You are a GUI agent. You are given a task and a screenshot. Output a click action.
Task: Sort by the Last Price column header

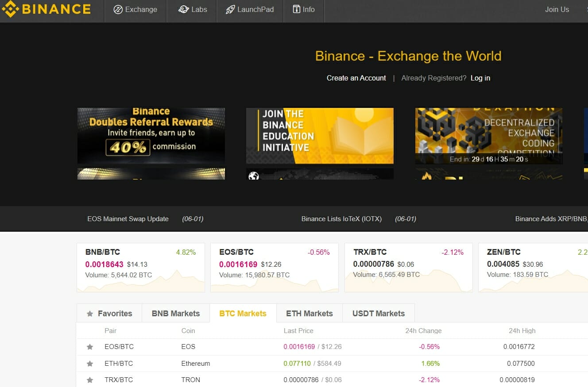coord(298,331)
